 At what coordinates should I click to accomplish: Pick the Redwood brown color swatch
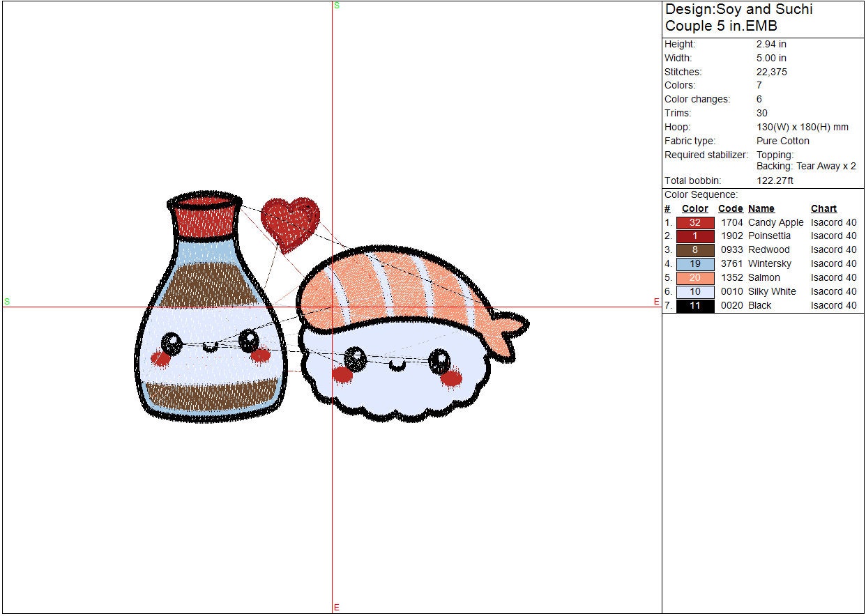tap(694, 250)
